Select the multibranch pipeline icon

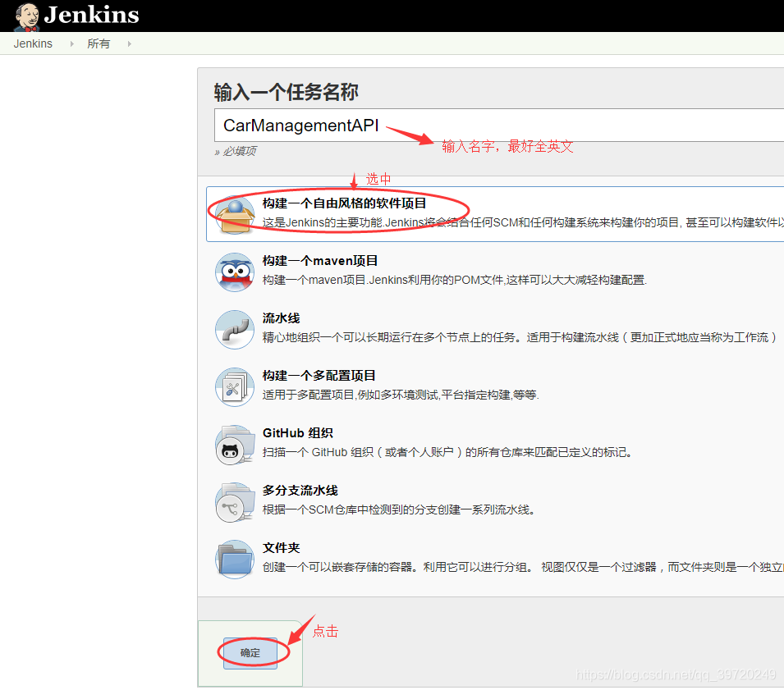[x=235, y=501]
